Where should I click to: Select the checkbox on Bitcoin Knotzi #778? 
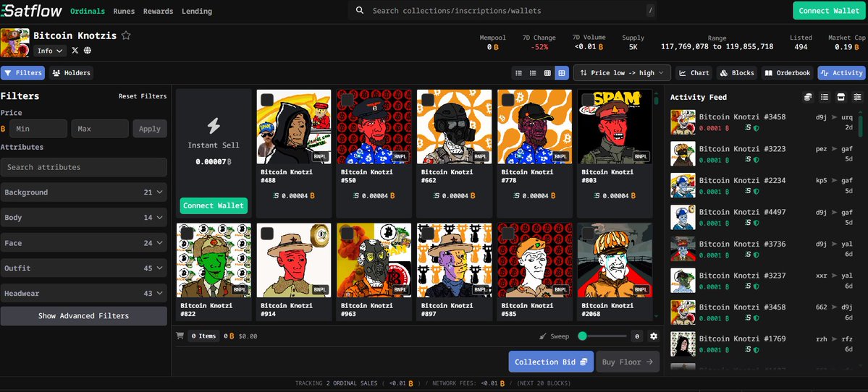(x=507, y=100)
